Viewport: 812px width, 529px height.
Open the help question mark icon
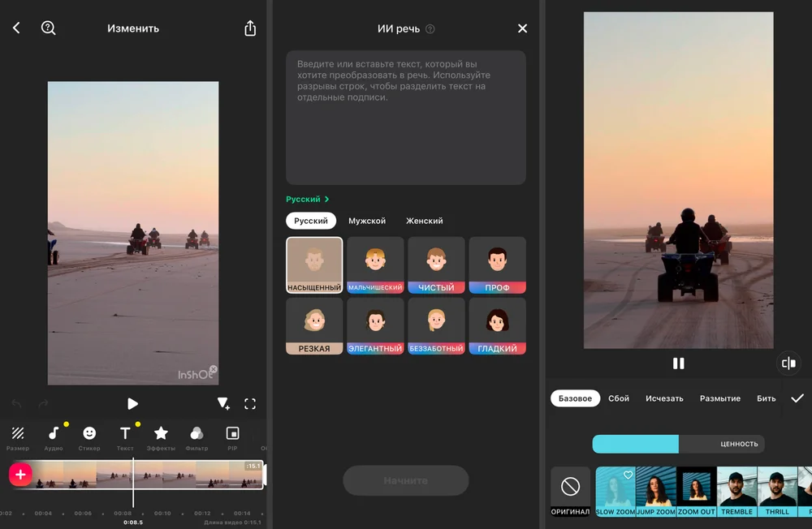click(x=48, y=28)
